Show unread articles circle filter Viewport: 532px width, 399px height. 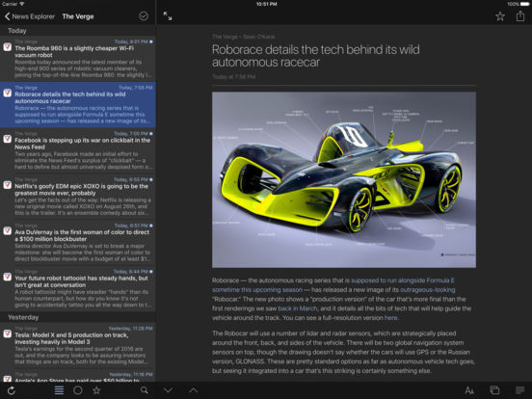pyautogui.click(x=78, y=390)
